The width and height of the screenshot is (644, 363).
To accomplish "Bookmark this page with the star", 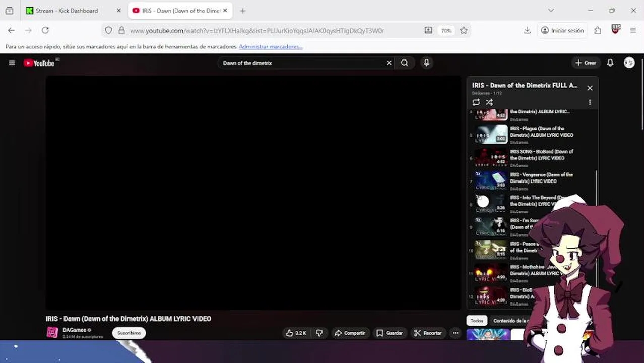I will point(464,31).
